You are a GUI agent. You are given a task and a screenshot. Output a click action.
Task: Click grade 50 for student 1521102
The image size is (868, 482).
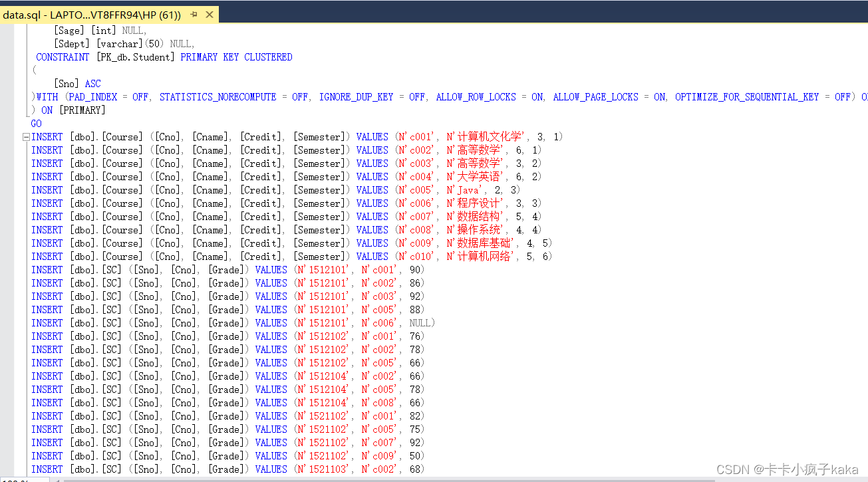tap(414, 456)
